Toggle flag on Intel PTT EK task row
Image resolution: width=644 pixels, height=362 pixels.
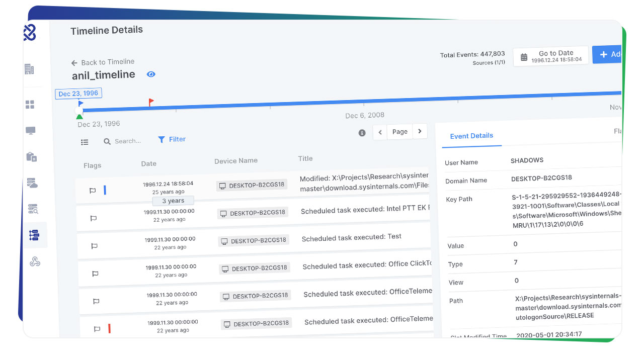(x=94, y=218)
